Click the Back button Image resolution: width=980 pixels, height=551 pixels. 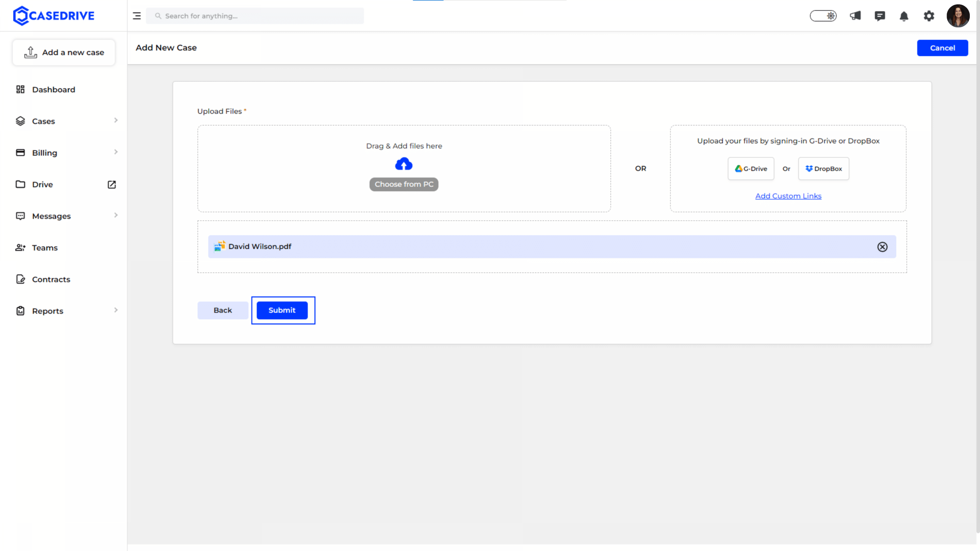tap(223, 310)
